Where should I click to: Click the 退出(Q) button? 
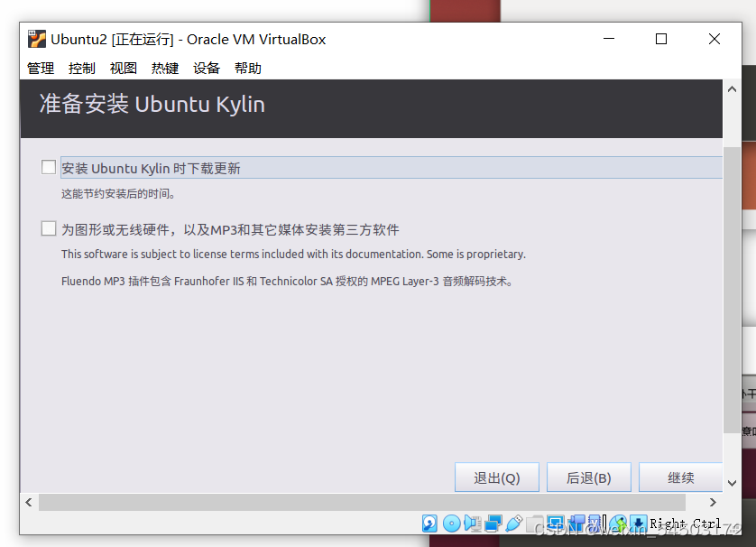[x=496, y=477]
